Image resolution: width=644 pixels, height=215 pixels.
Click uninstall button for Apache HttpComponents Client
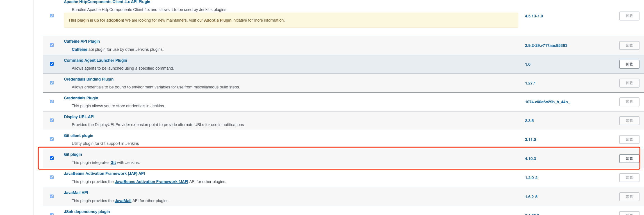[x=629, y=16]
